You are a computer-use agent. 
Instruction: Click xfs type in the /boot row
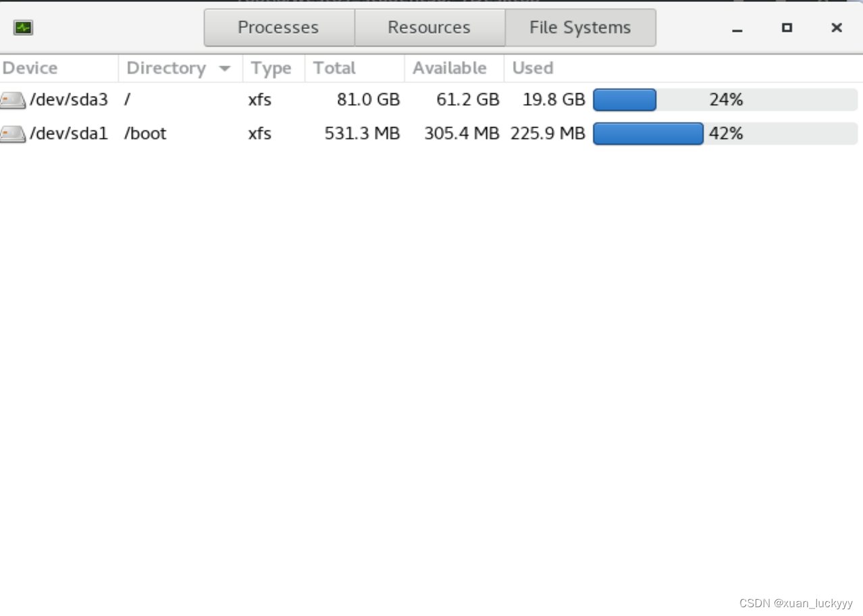click(260, 134)
